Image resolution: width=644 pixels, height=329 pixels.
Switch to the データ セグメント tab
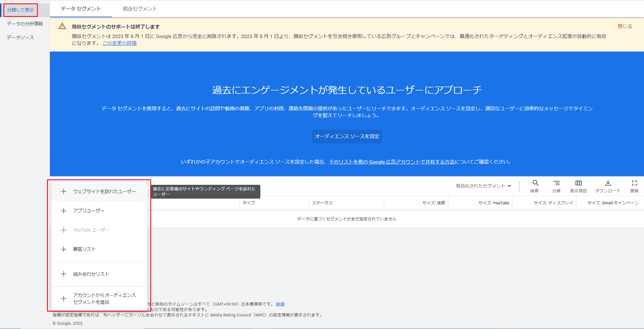81,9
